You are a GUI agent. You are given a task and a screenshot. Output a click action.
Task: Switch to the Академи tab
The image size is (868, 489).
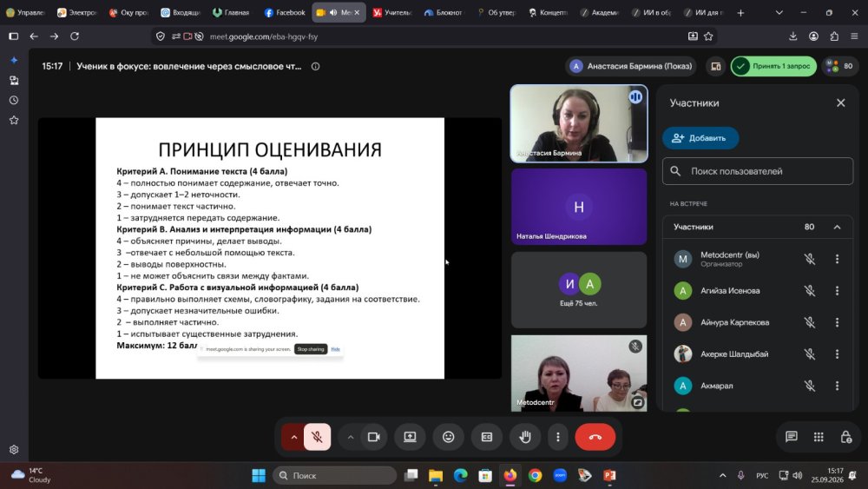click(x=600, y=12)
